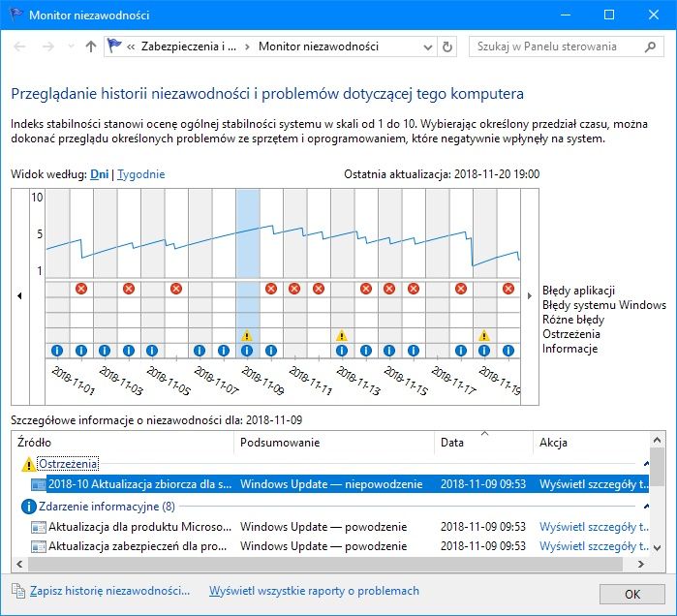Click Monitor niezawodności in the address bar
The image size is (677, 616).
point(319,46)
